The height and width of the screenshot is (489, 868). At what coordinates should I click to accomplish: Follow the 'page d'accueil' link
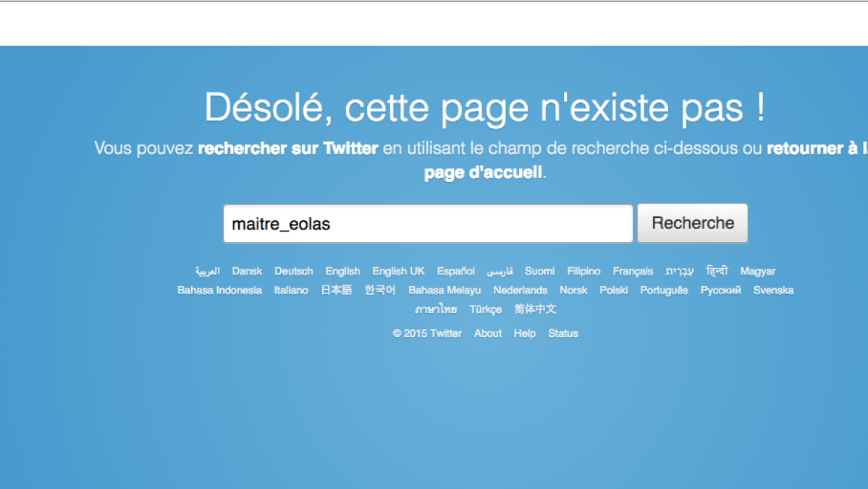[484, 172]
